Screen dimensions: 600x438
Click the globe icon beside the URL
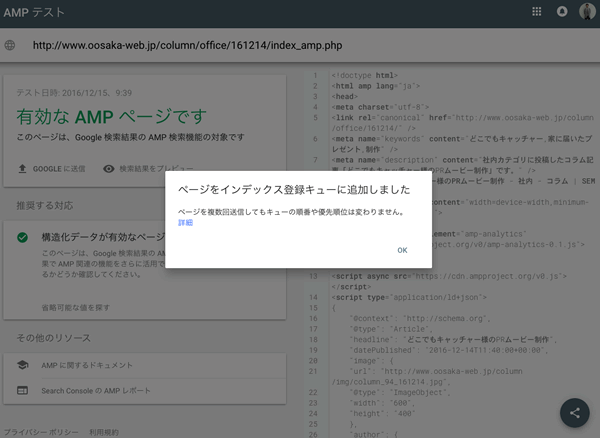pyautogui.click(x=10, y=45)
